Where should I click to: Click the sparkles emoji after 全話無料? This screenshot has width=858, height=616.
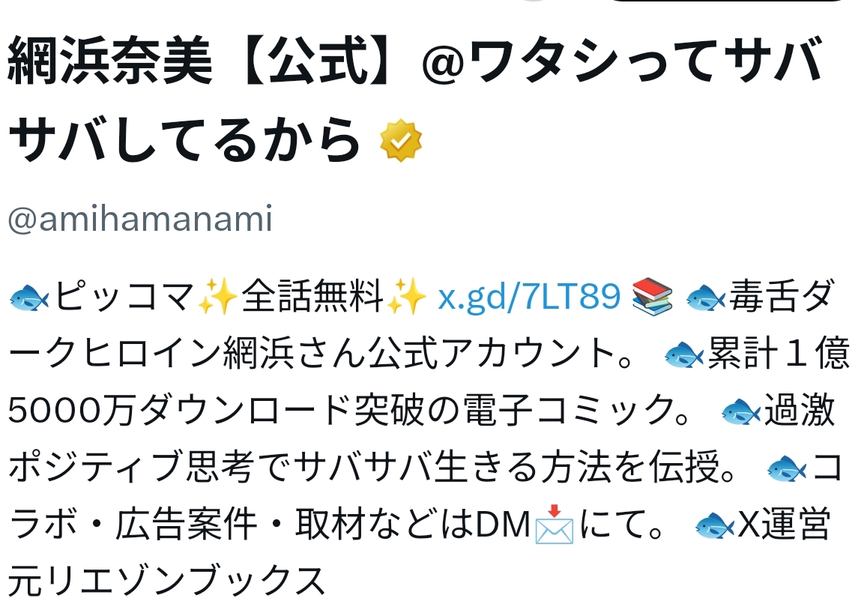(407, 296)
